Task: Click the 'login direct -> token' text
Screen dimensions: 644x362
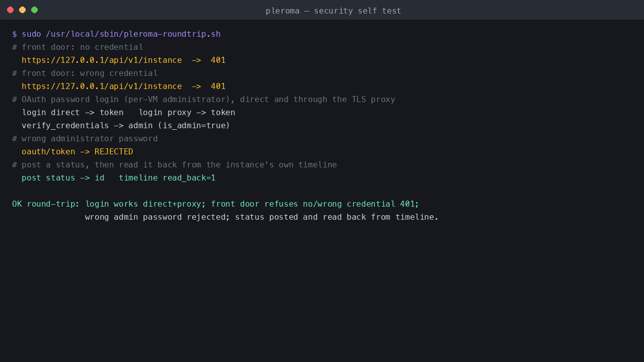Action: tap(72, 113)
